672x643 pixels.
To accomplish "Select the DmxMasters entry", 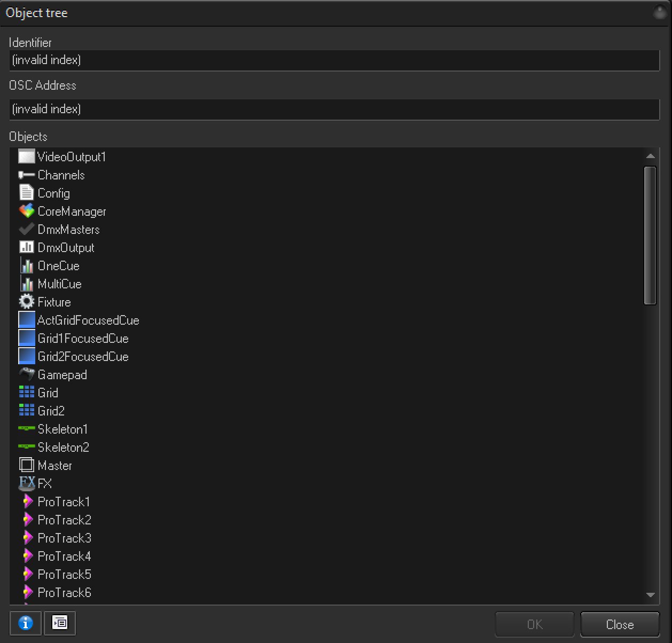I will (68, 230).
